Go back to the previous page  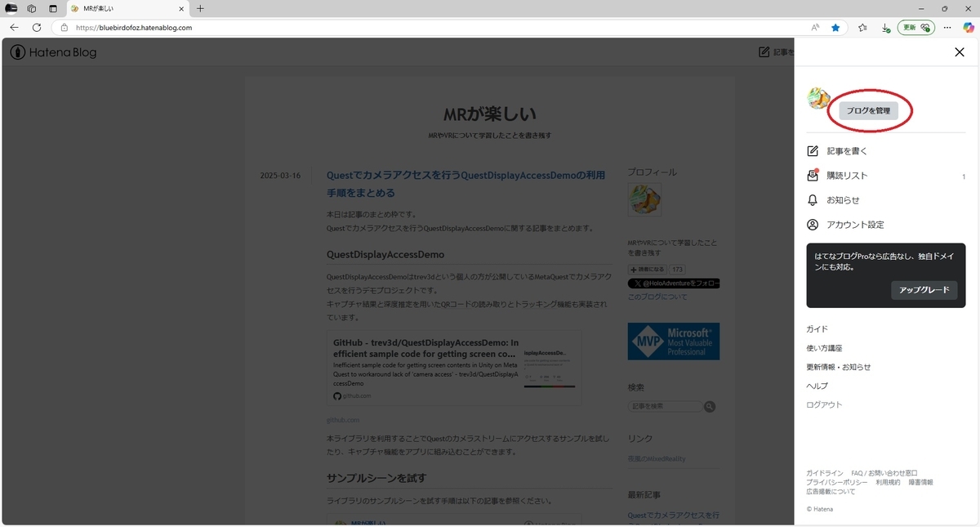(x=14, y=27)
